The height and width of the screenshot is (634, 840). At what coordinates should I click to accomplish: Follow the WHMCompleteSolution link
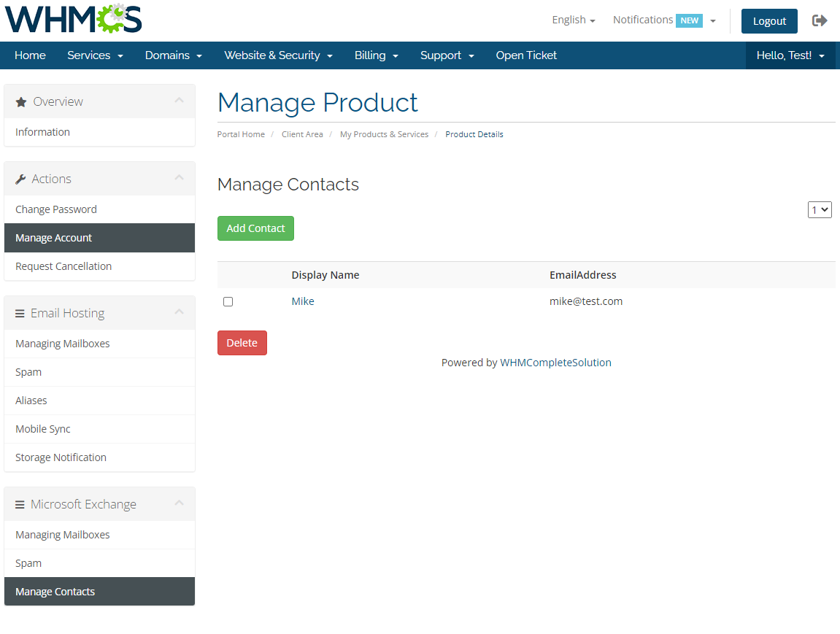(555, 363)
